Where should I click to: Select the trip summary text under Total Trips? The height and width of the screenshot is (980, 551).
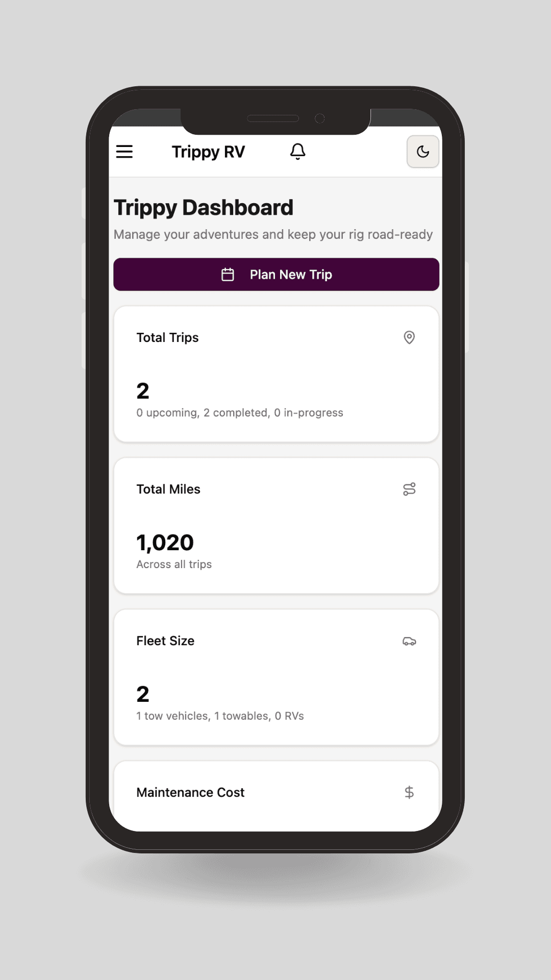point(239,412)
